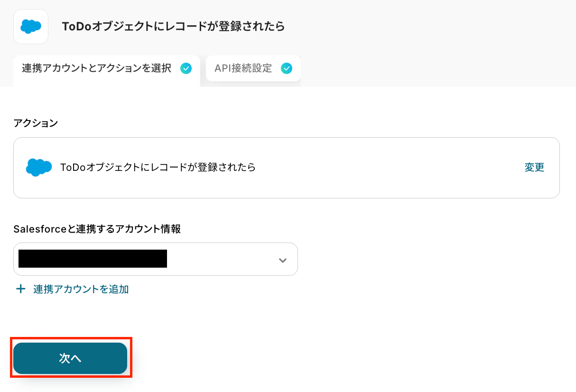Viewport: 576px width, 392px height.
Task: Click the blacked-out selected account name
Action: tap(93, 259)
